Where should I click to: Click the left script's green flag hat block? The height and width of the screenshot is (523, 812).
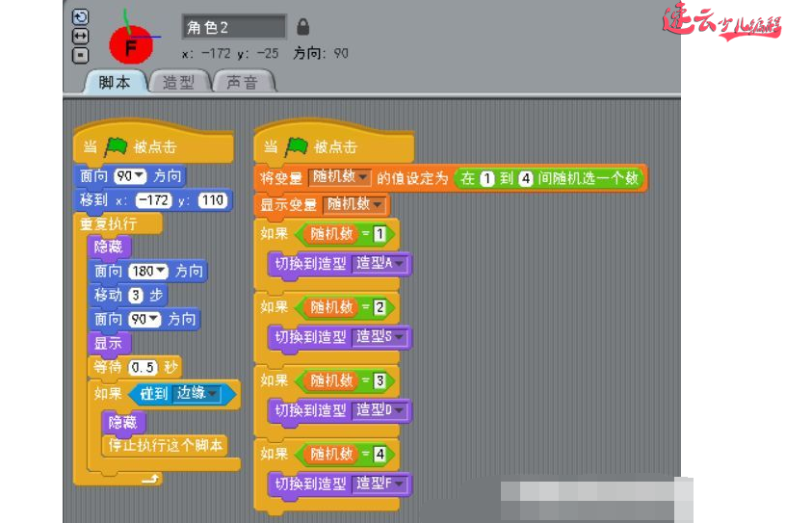coord(153,144)
